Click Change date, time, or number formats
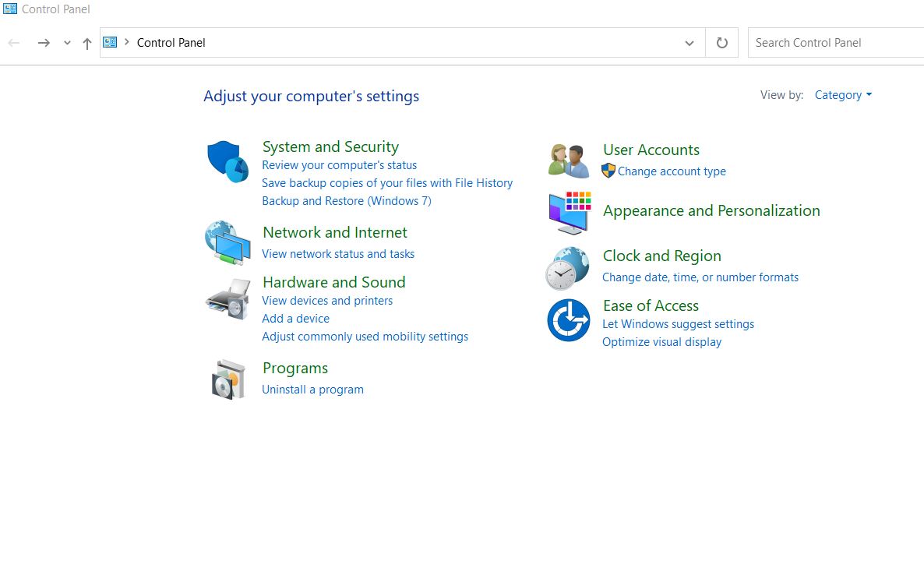The width and height of the screenshot is (924, 561). click(700, 277)
